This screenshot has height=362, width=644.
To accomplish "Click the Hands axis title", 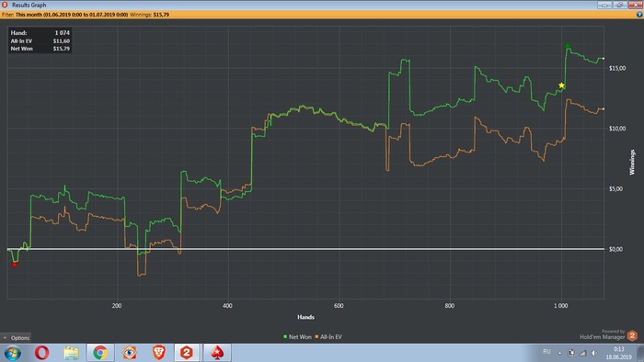I will [305, 317].
